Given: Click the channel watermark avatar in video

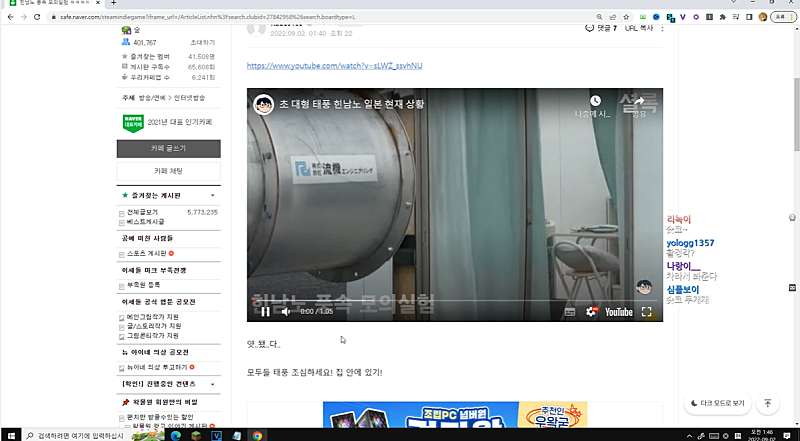Looking at the screenshot, I should pos(644,287).
